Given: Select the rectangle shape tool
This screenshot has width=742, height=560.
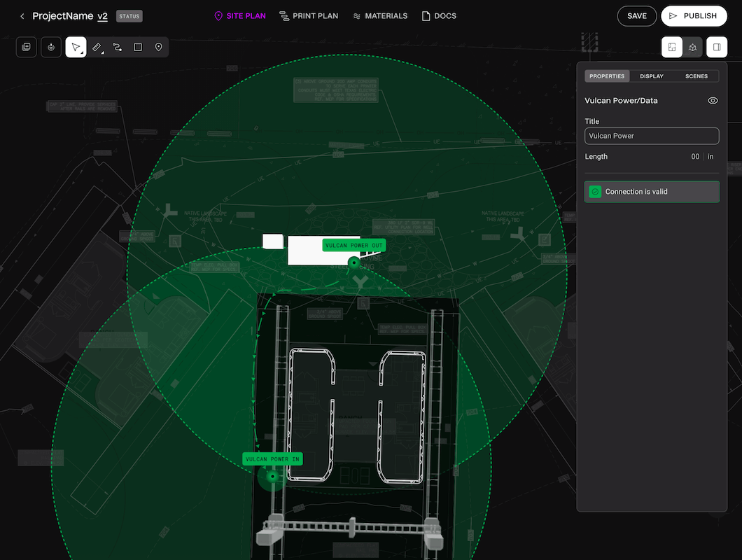Looking at the screenshot, I should coord(138,47).
